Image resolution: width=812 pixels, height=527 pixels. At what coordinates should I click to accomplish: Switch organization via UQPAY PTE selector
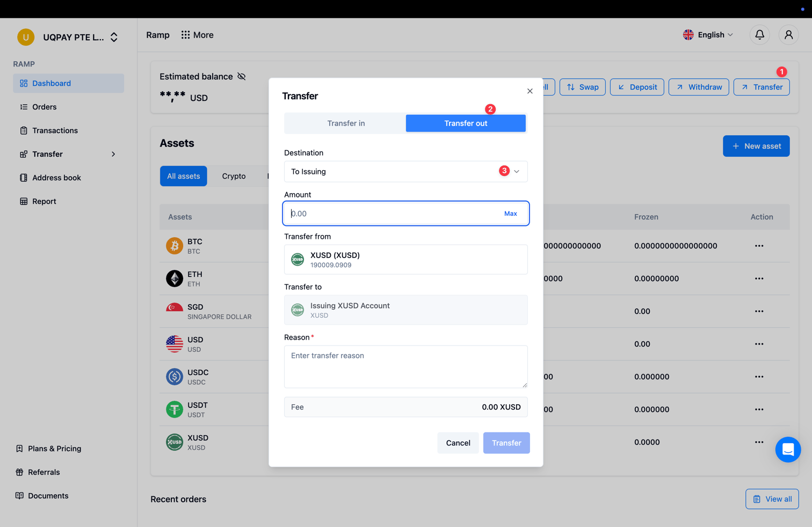[x=81, y=37]
